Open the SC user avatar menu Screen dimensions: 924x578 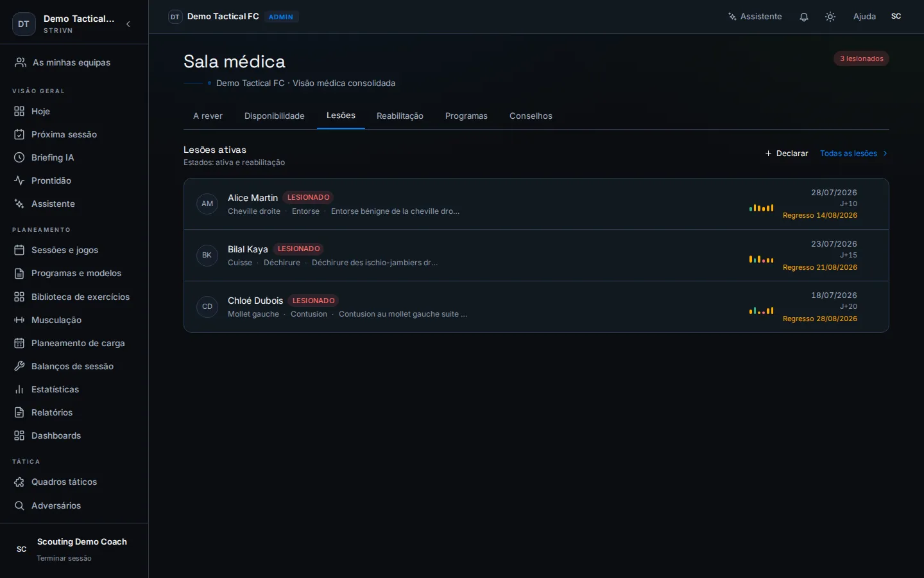click(x=896, y=17)
